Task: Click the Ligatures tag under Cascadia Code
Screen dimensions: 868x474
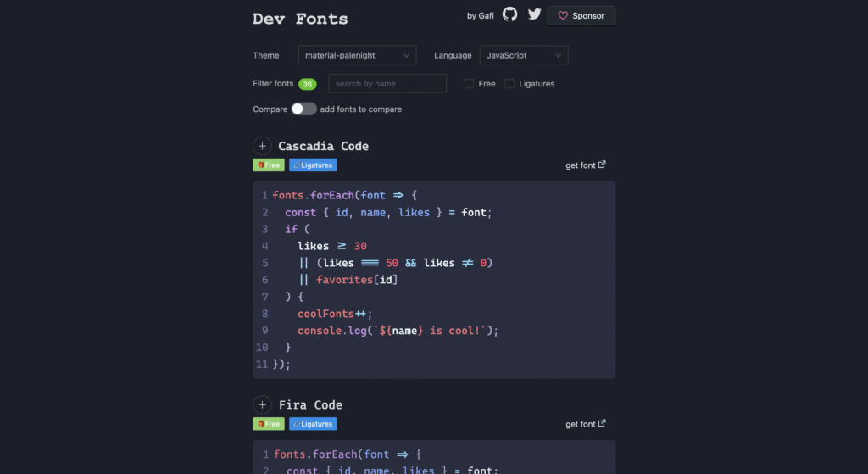Action: point(313,165)
